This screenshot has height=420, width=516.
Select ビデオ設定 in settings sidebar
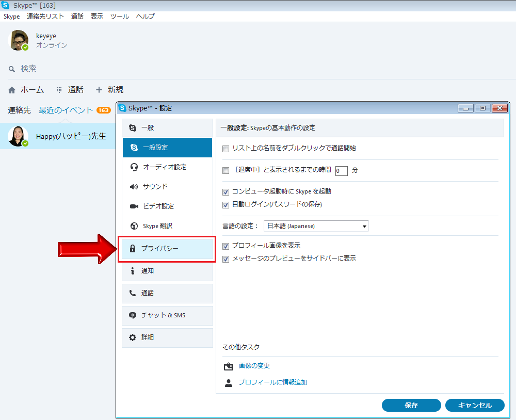168,206
